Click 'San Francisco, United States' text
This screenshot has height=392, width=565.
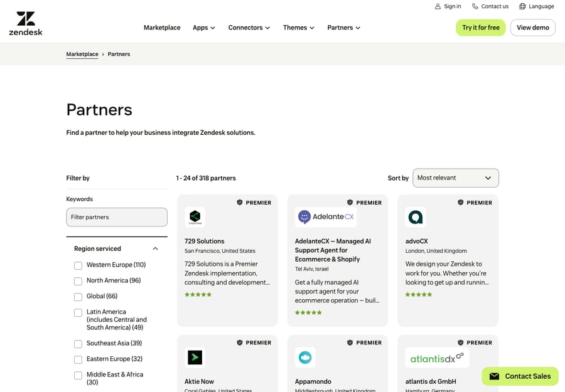220,251
